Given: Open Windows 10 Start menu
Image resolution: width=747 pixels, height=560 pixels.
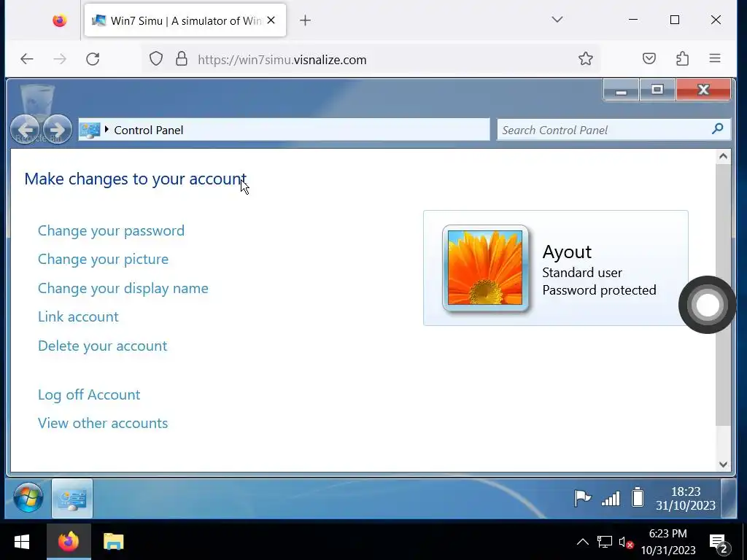Looking at the screenshot, I should (22, 542).
